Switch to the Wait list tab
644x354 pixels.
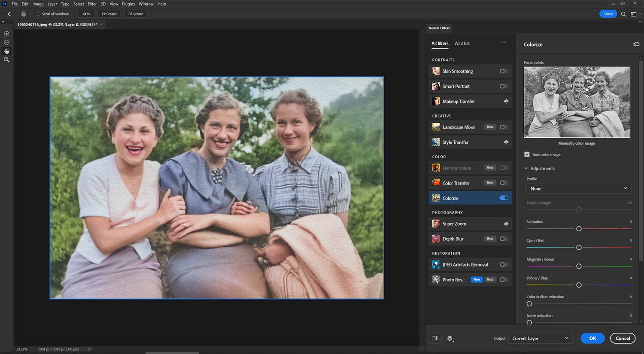(x=462, y=43)
